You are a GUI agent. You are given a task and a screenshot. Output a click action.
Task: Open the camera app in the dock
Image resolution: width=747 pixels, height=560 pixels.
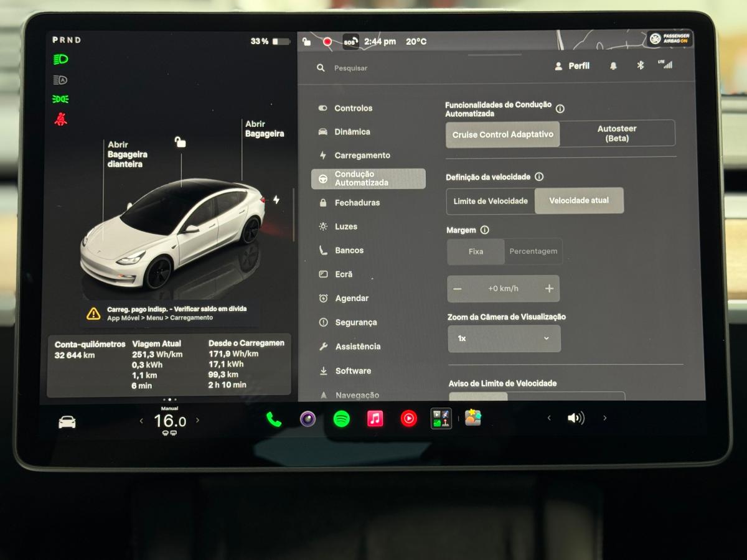(x=308, y=419)
